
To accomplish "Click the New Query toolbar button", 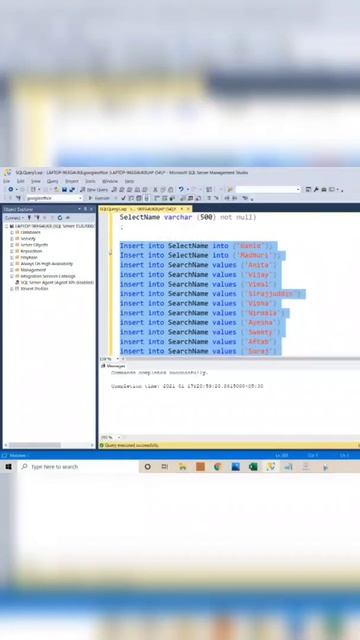I will (x=94, y=189).
